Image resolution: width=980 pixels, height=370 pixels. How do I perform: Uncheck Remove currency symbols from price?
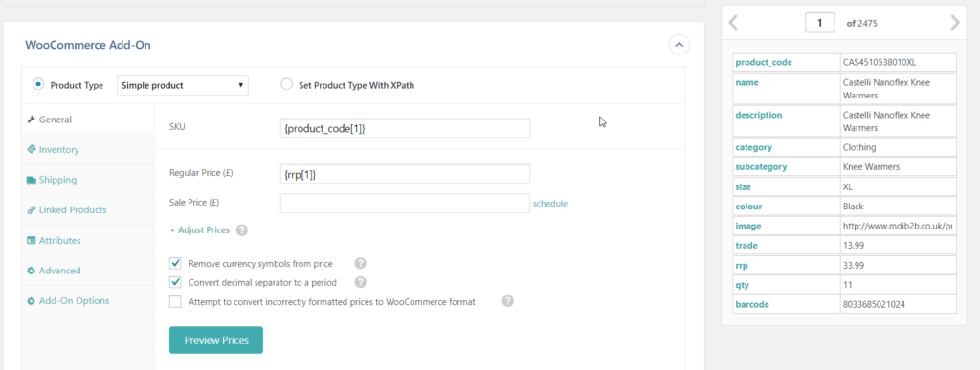[x=175, y=263]
